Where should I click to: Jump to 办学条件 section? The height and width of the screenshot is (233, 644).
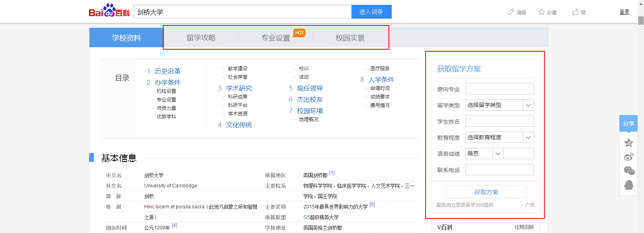coord(168,82)
